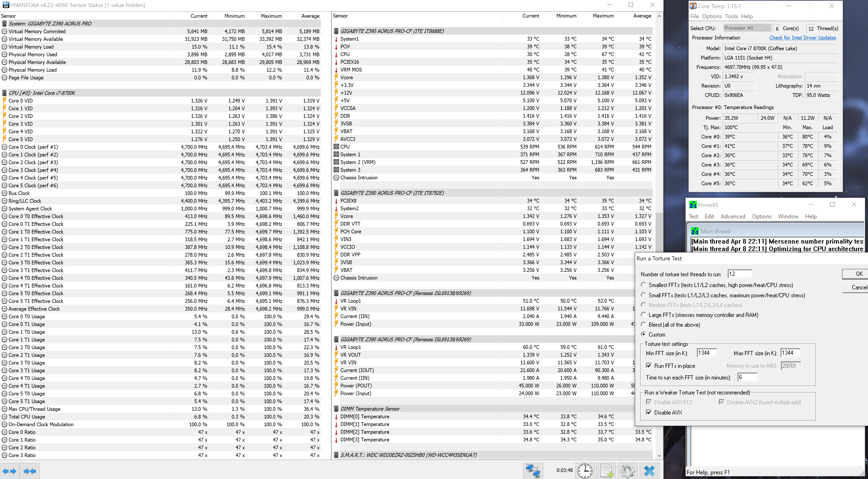This screenshot has height=479, width=868.
Task: Open HWiNFO sensor settings gear icon
Action: click(627, 471)
